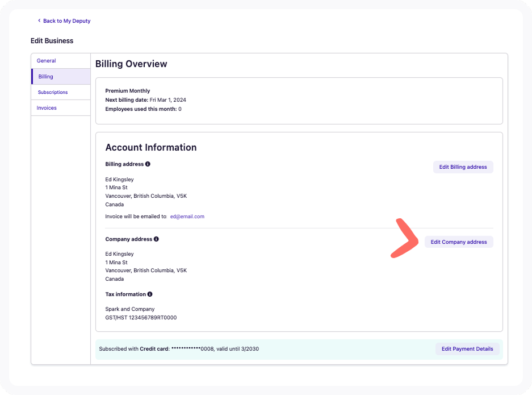Go to the Invoices tab
The image size is (532, 395).
coord(47,108)
